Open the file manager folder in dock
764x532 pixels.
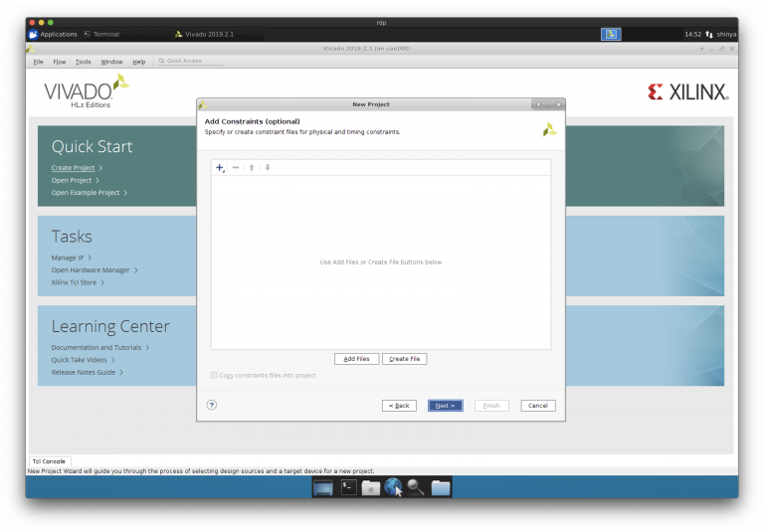tap(440, 487)
